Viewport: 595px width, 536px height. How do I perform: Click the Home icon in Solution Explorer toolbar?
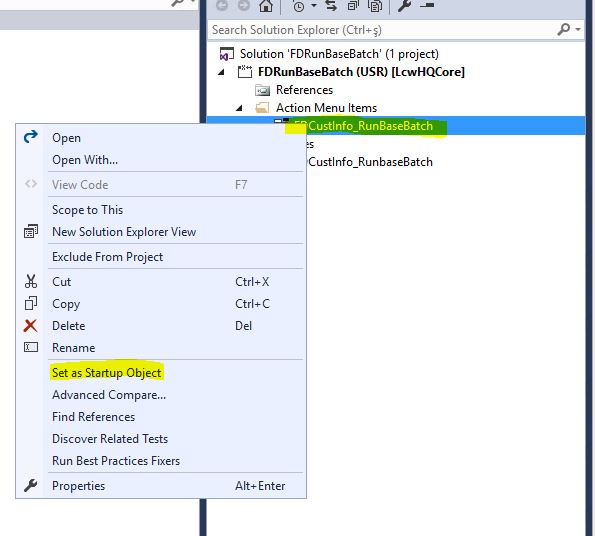click(x=266, y=5)
